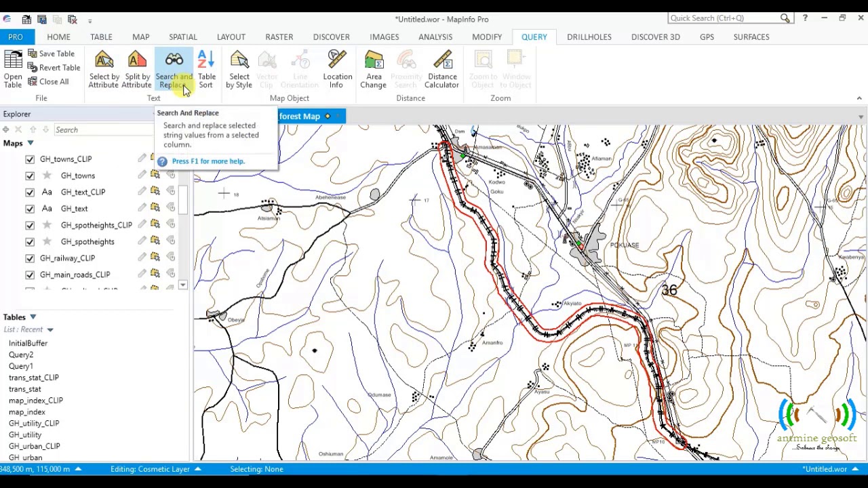Select GH_utility_CLIP in the Tables list
The image size is (868, 488).
(33, 424)
